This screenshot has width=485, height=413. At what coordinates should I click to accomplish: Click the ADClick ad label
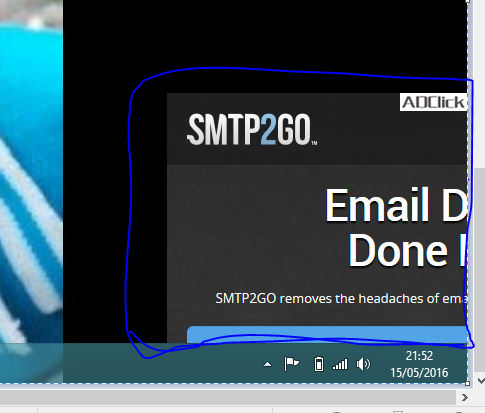[x=433, y=102]
